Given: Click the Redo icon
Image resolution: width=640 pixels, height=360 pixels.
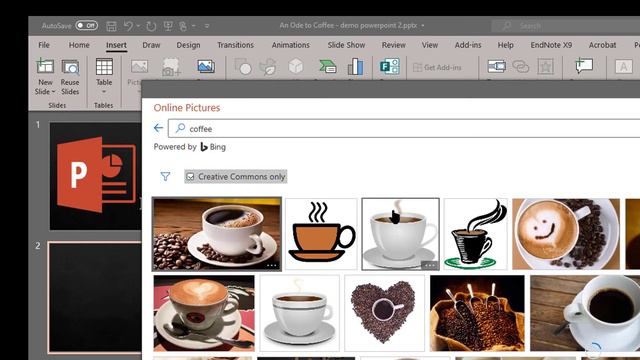Looking at the screenshot, I should point(151,26).
